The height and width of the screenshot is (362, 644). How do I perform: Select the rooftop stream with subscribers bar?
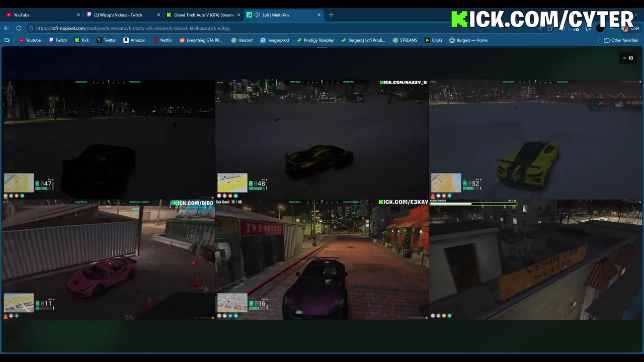[536, 259]
